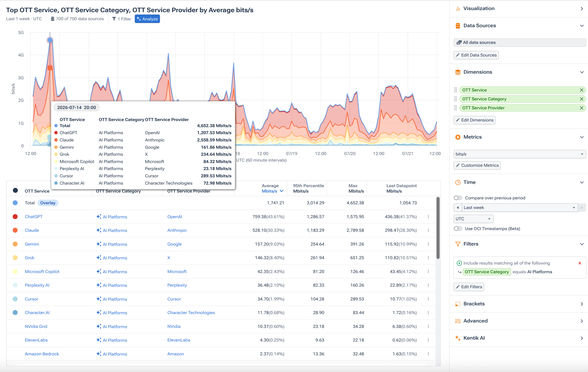Open the bits/s metric dropdown
This screenshot has height=372, width=588.
point(519,154)
